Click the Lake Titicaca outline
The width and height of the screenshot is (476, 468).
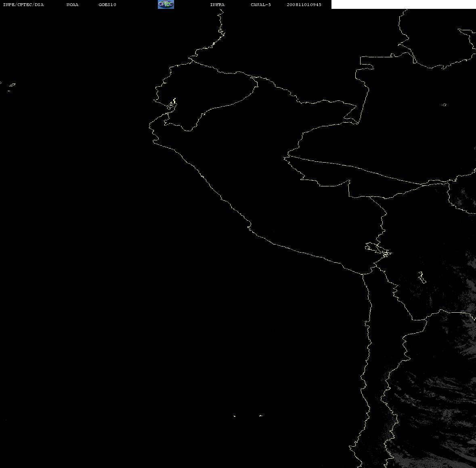tap(378, 250)
